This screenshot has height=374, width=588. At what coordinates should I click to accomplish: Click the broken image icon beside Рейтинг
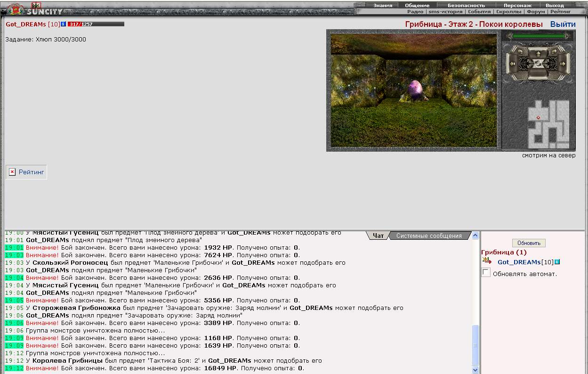point(12,172)
